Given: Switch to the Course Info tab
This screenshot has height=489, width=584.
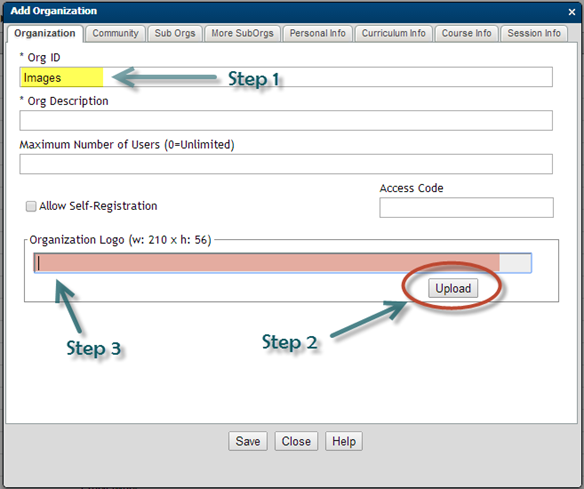Looking at the screenshot, I should click(x=466, y=34).
